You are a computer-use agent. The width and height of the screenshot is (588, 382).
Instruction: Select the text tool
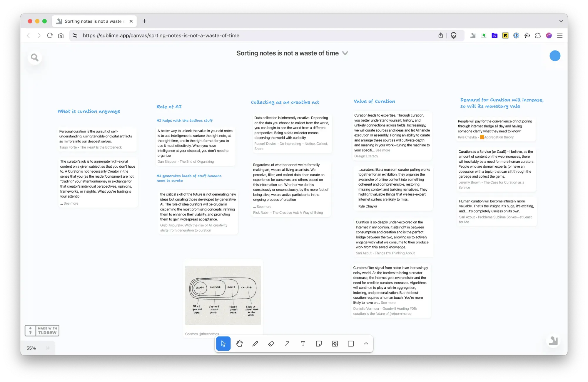pos(303,344)
